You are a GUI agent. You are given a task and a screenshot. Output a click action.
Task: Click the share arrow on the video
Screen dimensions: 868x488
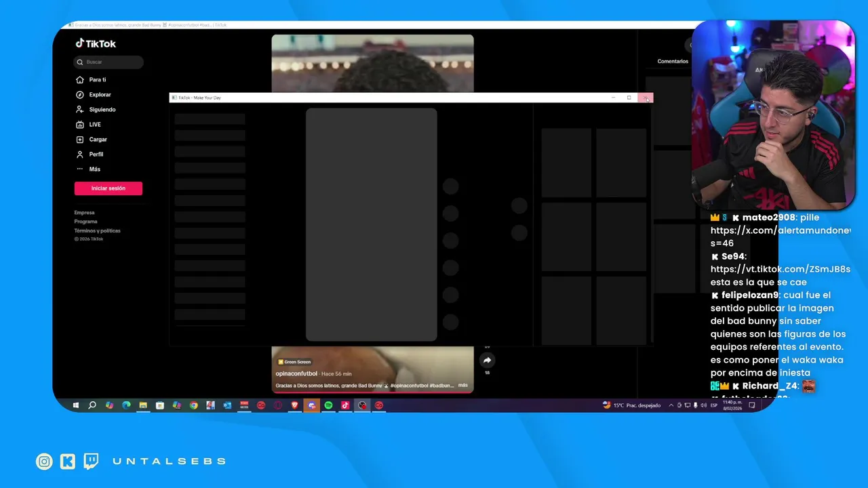click(487, 361)
